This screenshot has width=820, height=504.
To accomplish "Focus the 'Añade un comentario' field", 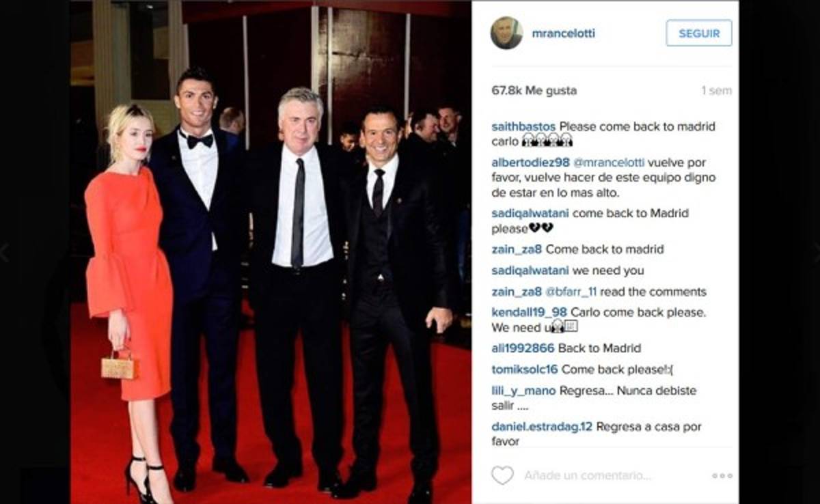I will click(588, 475).
